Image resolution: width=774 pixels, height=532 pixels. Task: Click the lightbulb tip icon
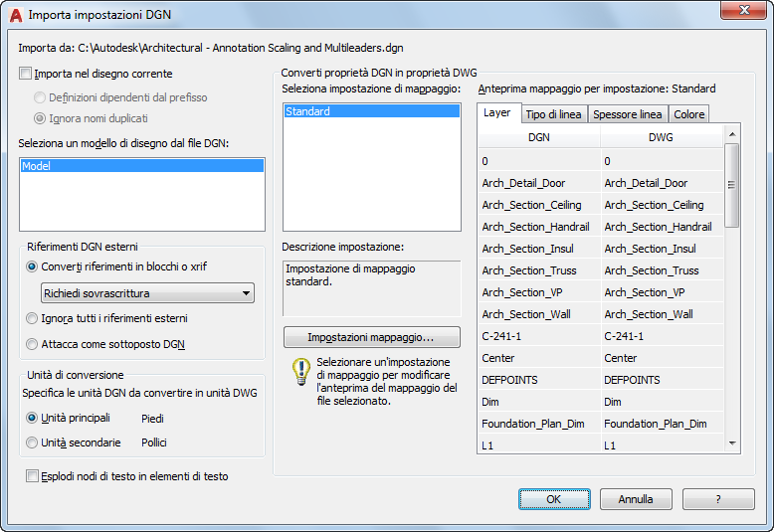tap(299, 372)
